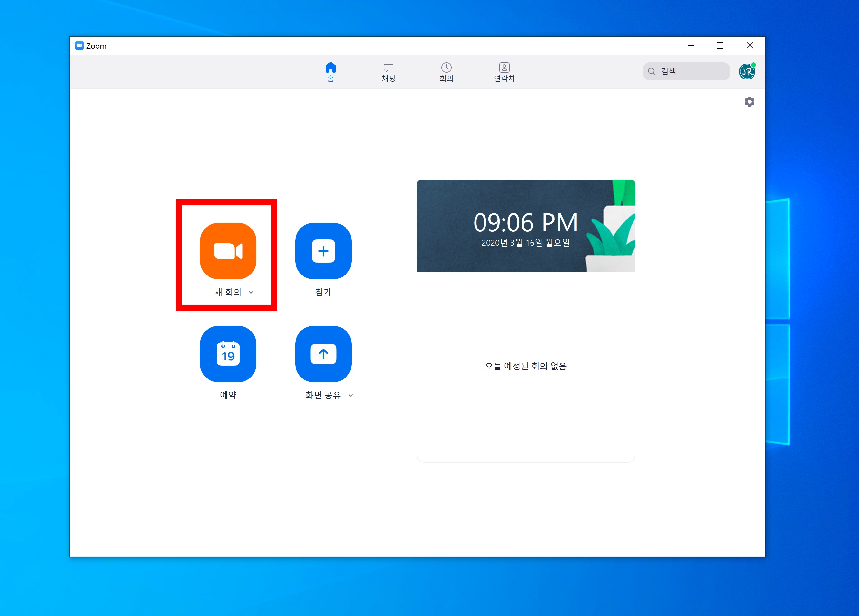Screen dimensions: 859x616
Task: Open the Schedule (예약) calendar icon
Action: tap(228, 354)
